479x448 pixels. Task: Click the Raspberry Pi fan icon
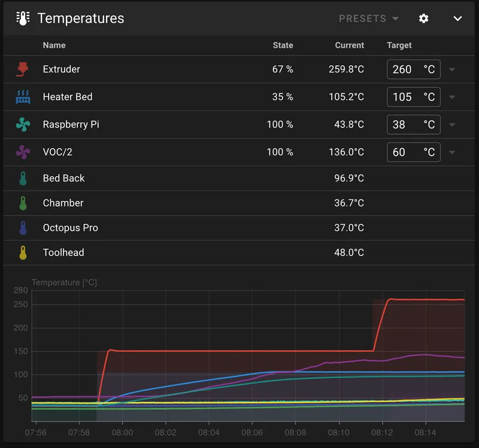pyautogui.click(x=23, y=124)
